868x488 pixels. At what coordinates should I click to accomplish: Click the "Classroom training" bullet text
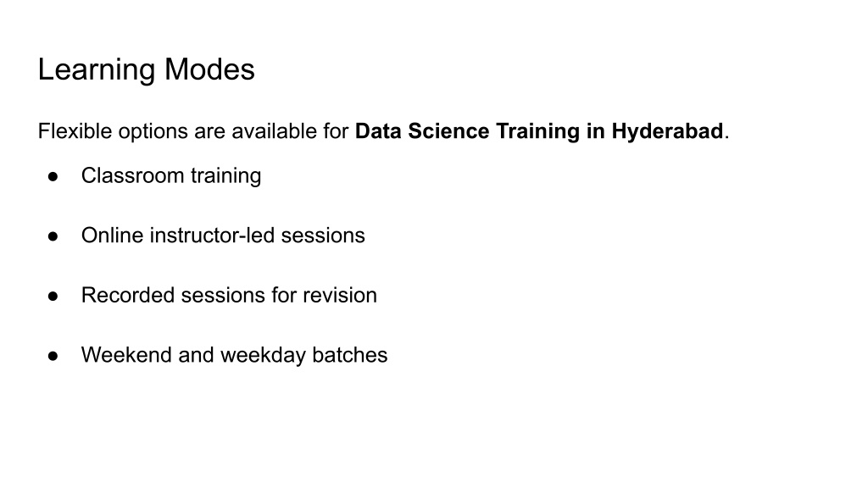[x=171, y=176]
